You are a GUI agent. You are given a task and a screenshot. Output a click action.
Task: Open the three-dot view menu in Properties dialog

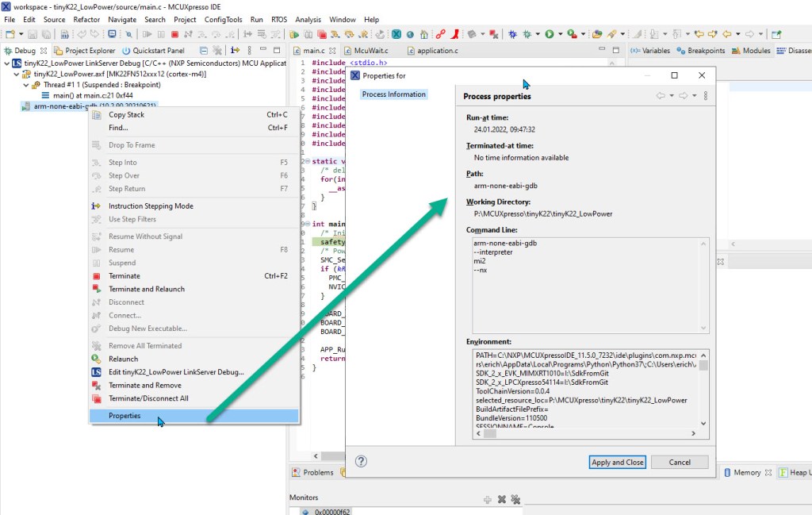click(706, 96)
